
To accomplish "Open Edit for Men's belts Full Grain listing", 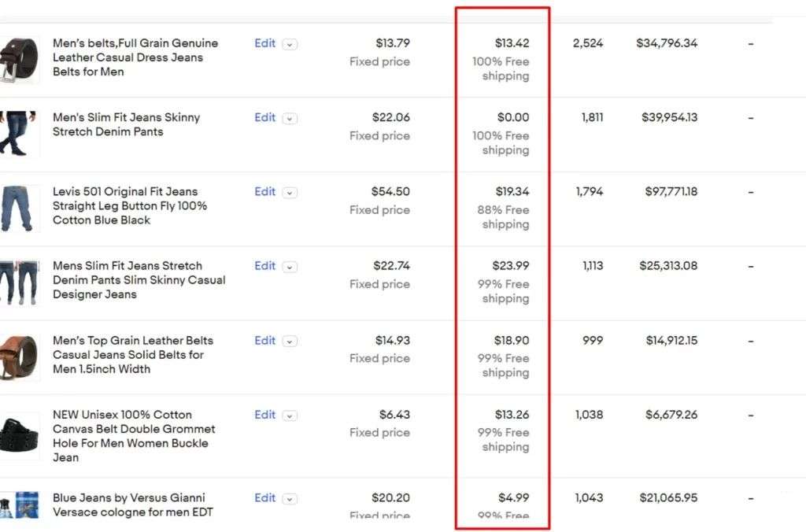I will [264, 43].
